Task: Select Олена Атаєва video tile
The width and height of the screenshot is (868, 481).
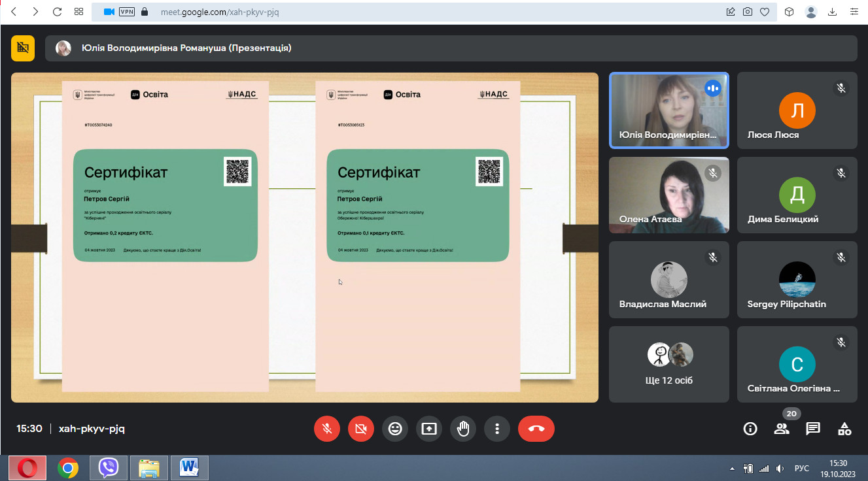Action: pos(669,195)
